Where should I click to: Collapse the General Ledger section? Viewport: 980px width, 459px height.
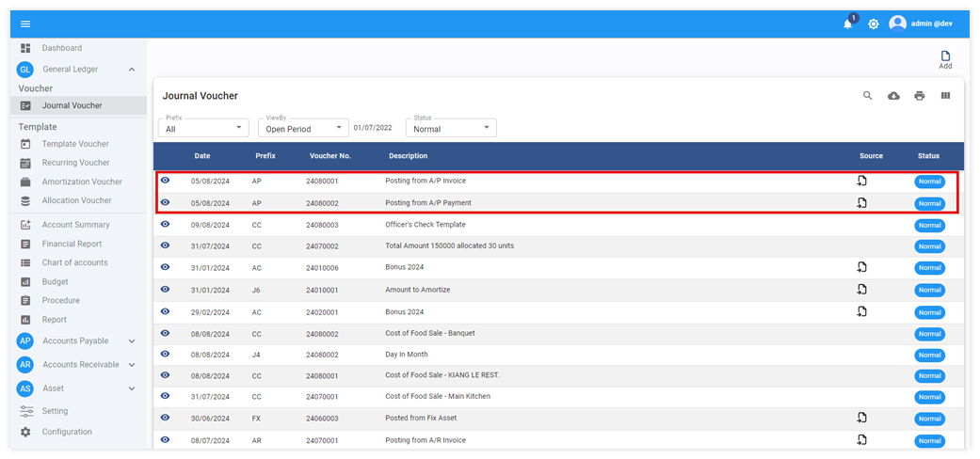[131, 70]
